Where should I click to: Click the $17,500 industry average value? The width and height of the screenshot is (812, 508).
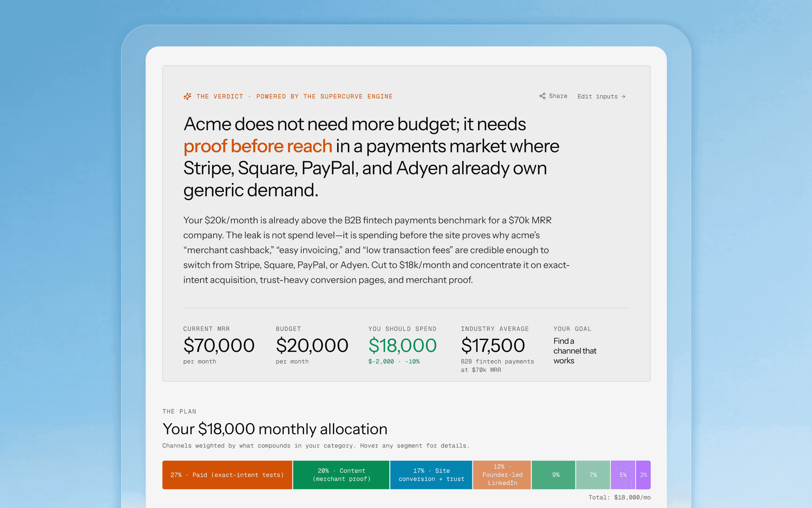[493, 345]
